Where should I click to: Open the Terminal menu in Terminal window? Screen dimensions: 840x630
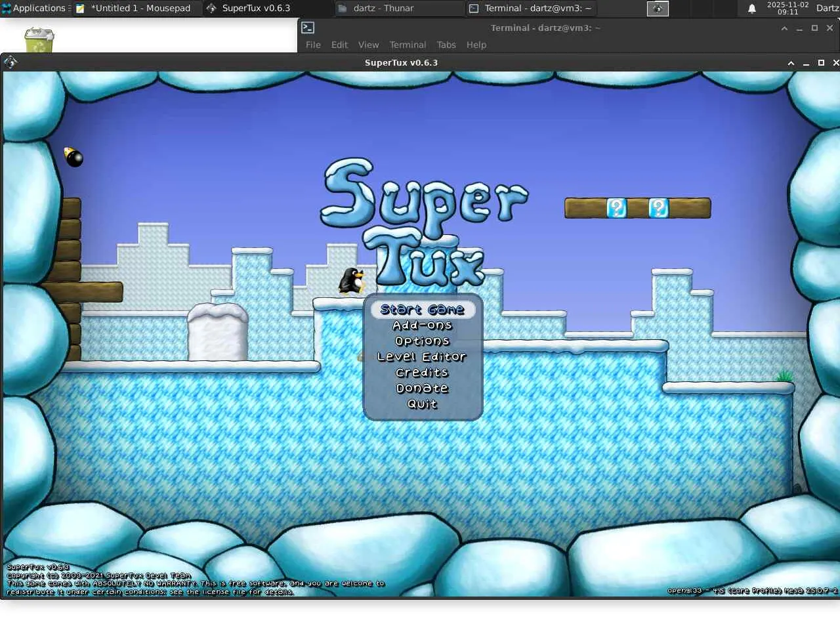coord(408,45)
